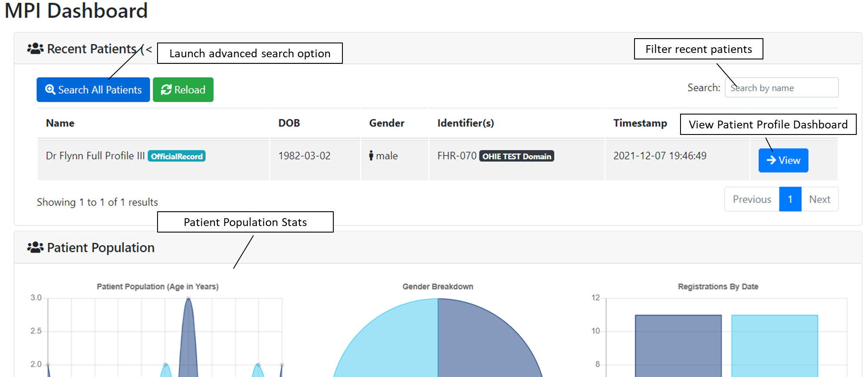Viewport: 868px width, 377px height.
Task: Sort patients by Gender column header
Action: pos(387,123)
